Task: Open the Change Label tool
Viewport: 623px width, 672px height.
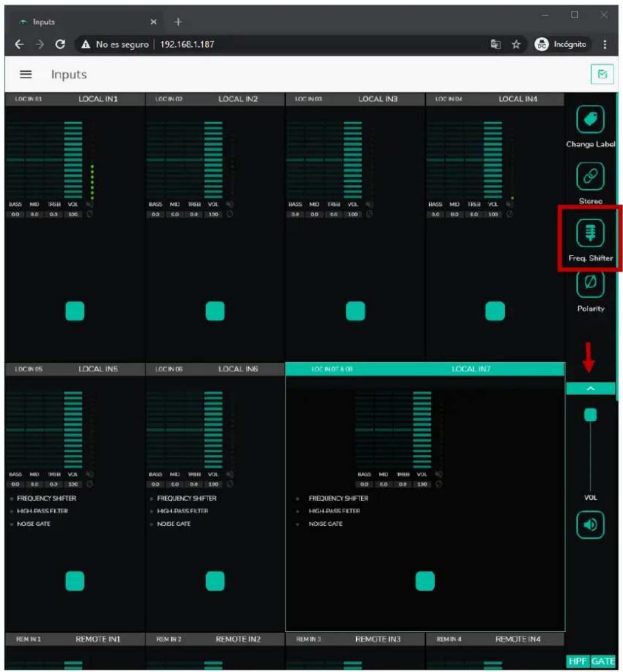Action: (x=590, y=119)
